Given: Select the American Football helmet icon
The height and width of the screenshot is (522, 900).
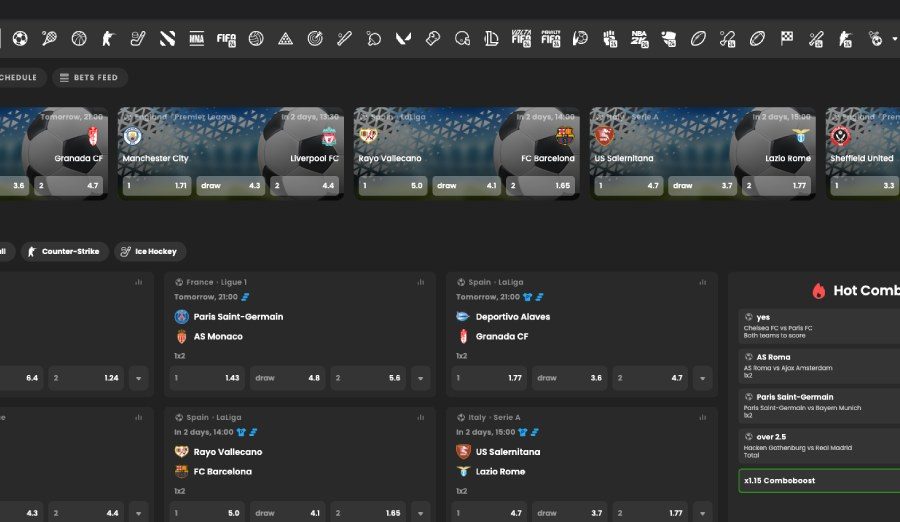Looking at the screenshot, I should coord(462,38).
